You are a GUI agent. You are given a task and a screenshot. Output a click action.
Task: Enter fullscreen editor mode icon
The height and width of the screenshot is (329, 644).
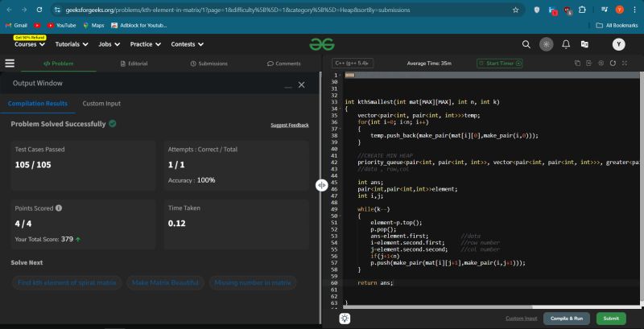[x=625, y=63]
